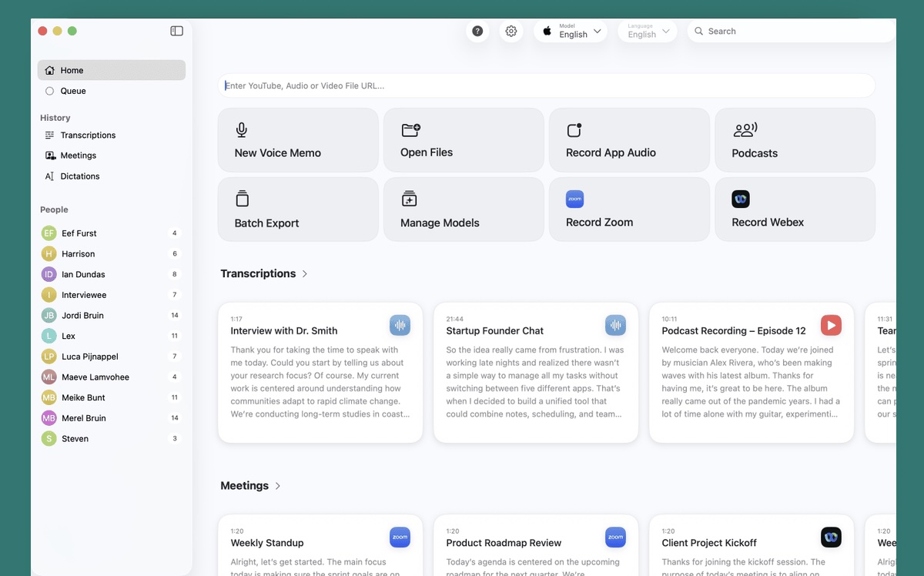924x576 pixels.
Task: Open the Language English dropdown
Action: pyautogui.click(x=648, y=31)
